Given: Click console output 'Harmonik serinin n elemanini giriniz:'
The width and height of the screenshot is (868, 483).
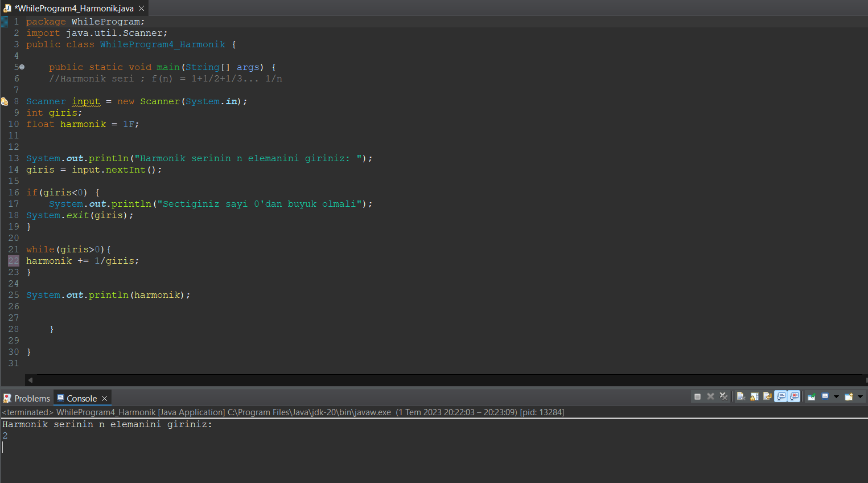Looking at the screenshot, I should click(x=107, y=424).
